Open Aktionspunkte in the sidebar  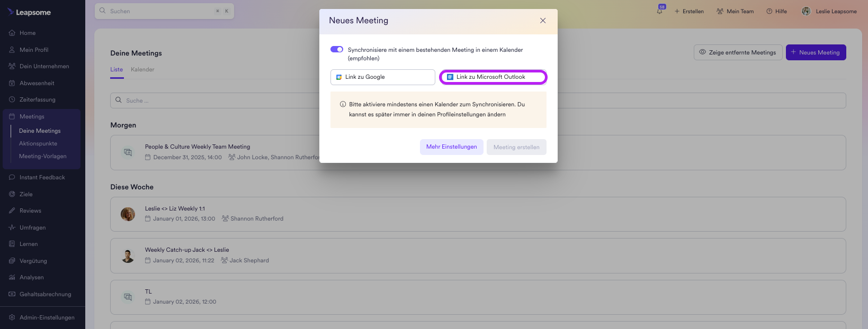[38, 143]
